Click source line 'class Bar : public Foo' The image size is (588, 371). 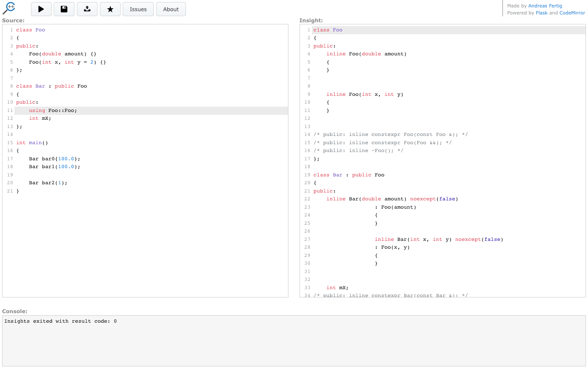point(52,86)
